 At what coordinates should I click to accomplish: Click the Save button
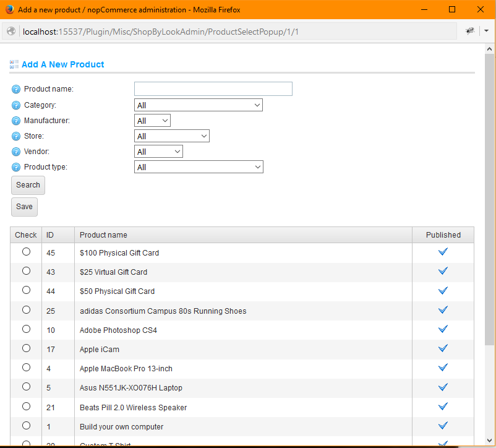[x=24, y=207]
